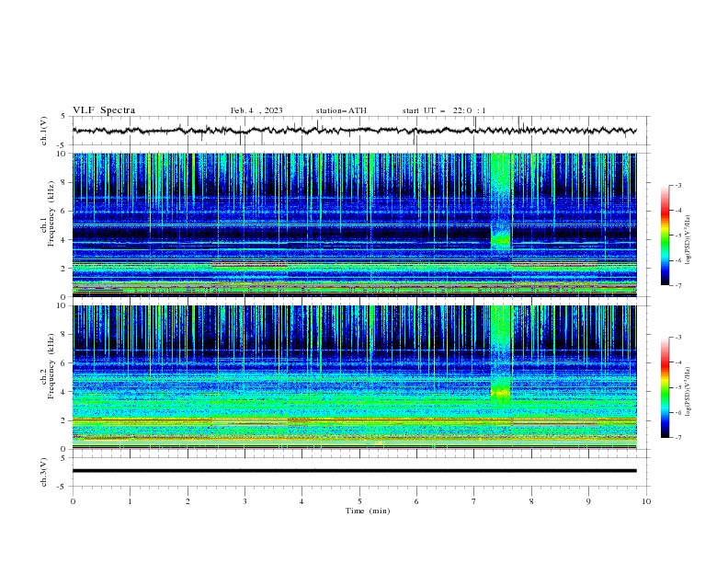Click the 'Time (min)' axis label
This screenshot has height=563, width=728.
(x=368, y=511)
